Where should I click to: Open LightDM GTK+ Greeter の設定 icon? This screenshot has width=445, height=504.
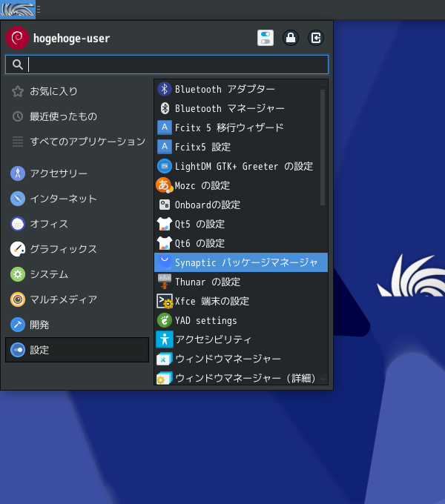click(165, 166)
